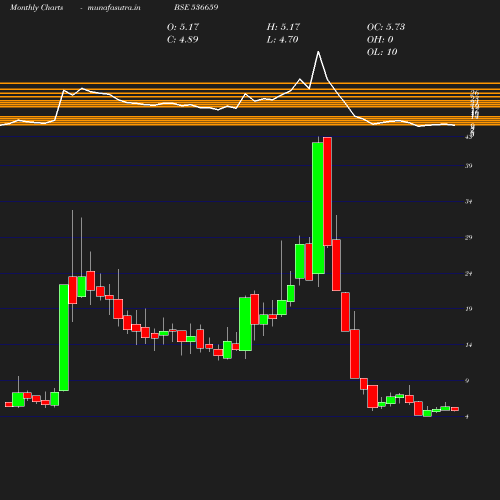
Task: Select the 'OC: 5.73' value
Action: pos(386,27)
